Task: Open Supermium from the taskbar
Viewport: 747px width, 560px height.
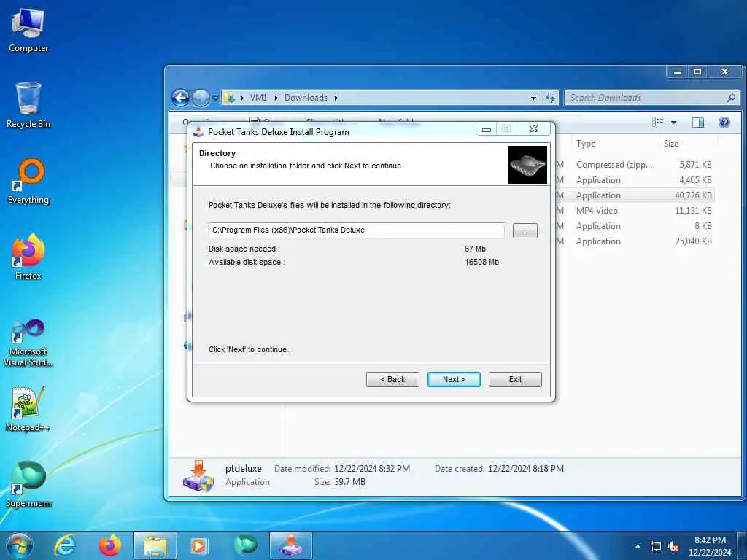Action: 245,545
